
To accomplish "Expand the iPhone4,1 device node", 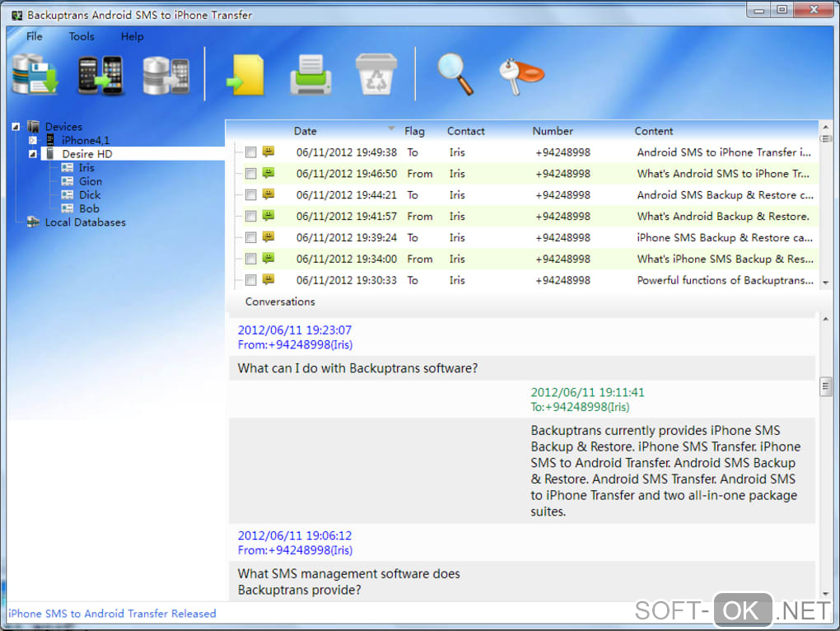I will point(33,141).
